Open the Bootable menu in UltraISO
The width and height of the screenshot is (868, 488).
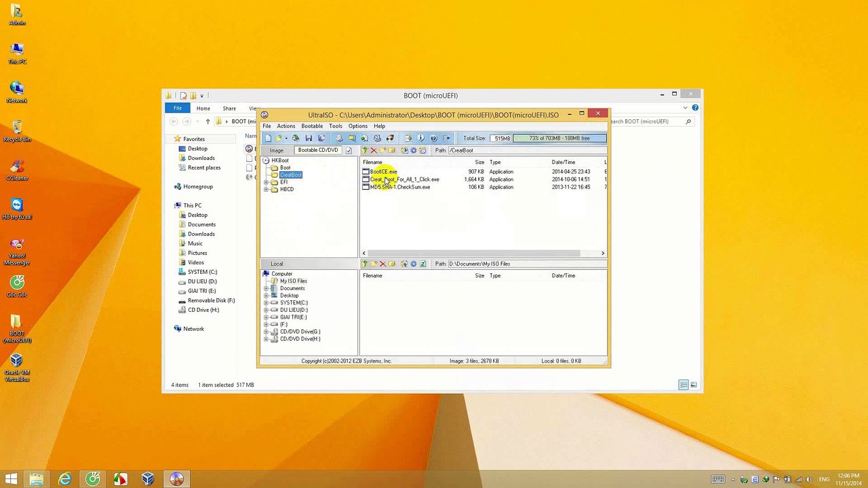click(312, 126)
